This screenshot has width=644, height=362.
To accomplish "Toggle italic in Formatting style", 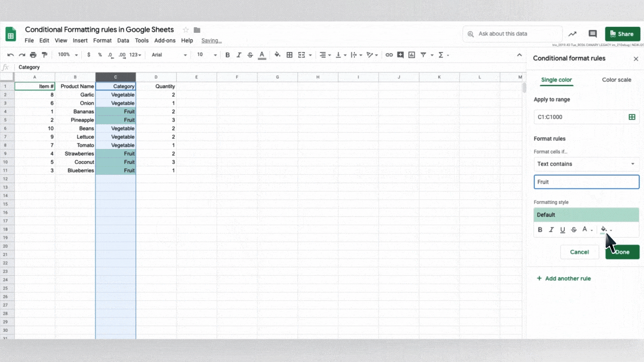I will click(x=551, y=230).
